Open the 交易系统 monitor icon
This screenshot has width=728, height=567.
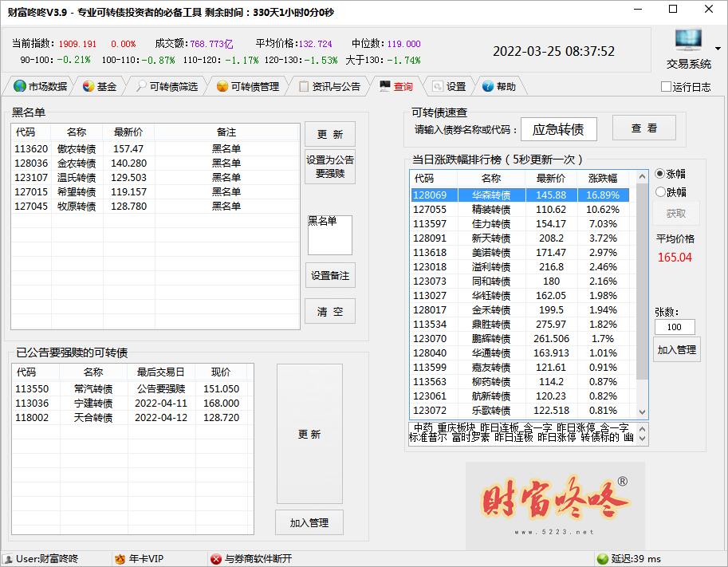click(x=688, y=41)
